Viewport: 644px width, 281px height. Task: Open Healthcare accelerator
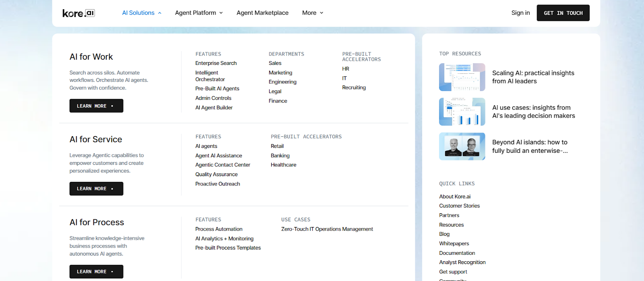[x=283, y=165]
